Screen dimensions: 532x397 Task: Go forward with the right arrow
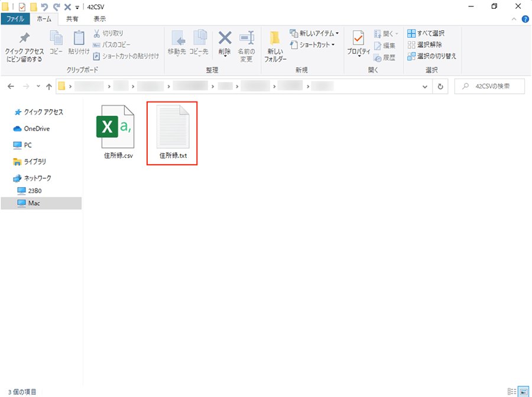[x=26, y=86]
